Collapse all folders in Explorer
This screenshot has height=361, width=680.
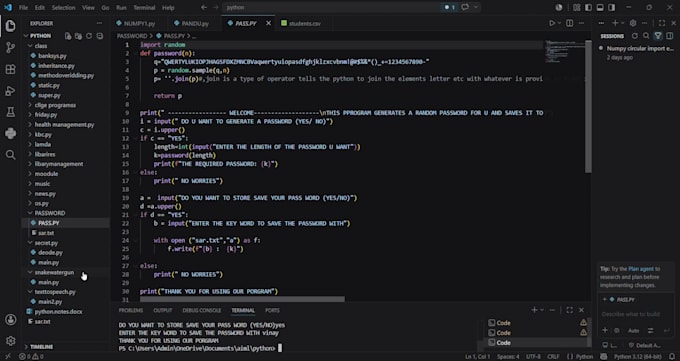(x=100, y=36)
